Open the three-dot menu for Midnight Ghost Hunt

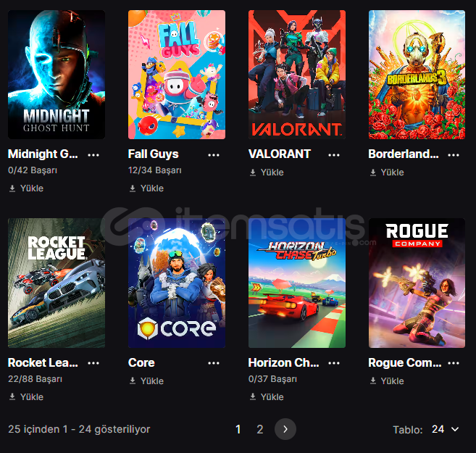tap(93, 155)
